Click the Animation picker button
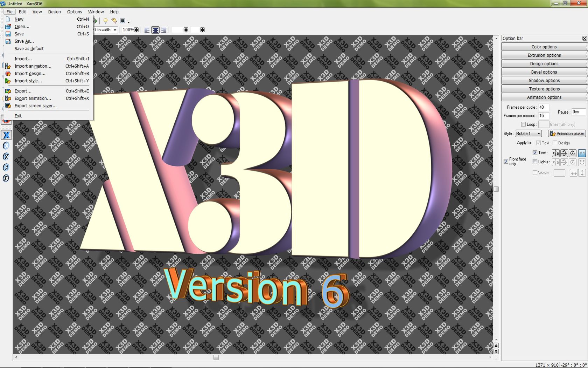 click(567, 134)
